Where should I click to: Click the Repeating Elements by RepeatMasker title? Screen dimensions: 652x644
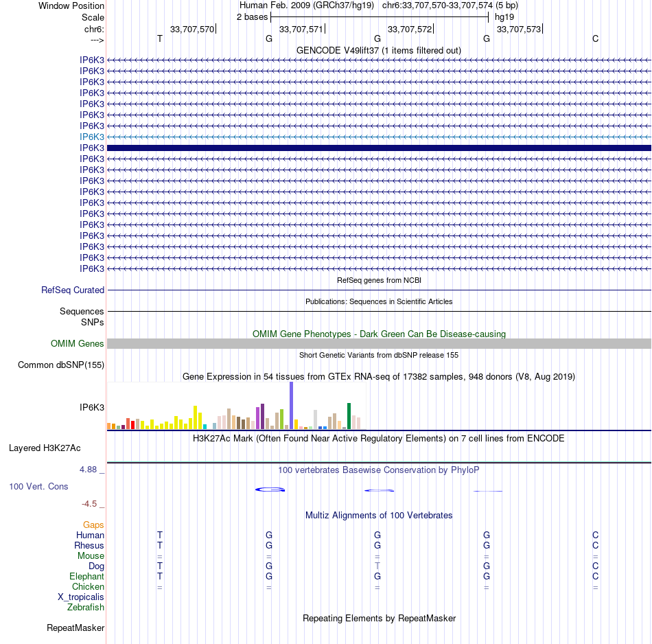point(379,618)
